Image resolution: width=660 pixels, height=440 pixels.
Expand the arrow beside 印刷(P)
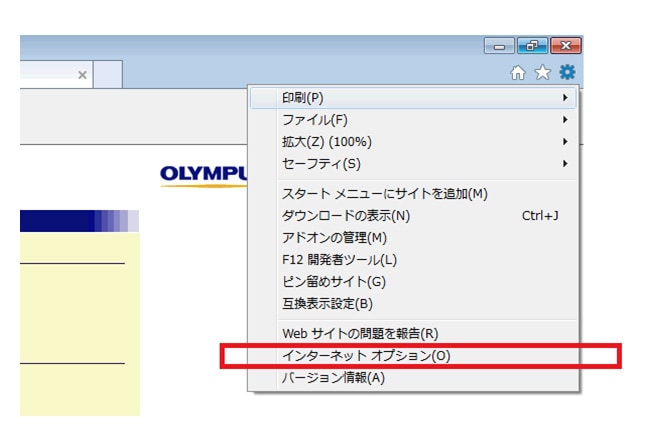[565, 98]
